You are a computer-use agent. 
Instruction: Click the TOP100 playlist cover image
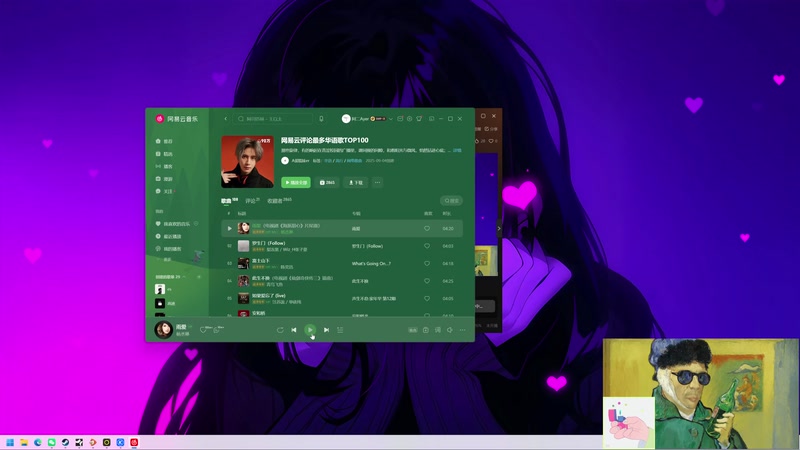pyautogui.click(x=247, y=162)
